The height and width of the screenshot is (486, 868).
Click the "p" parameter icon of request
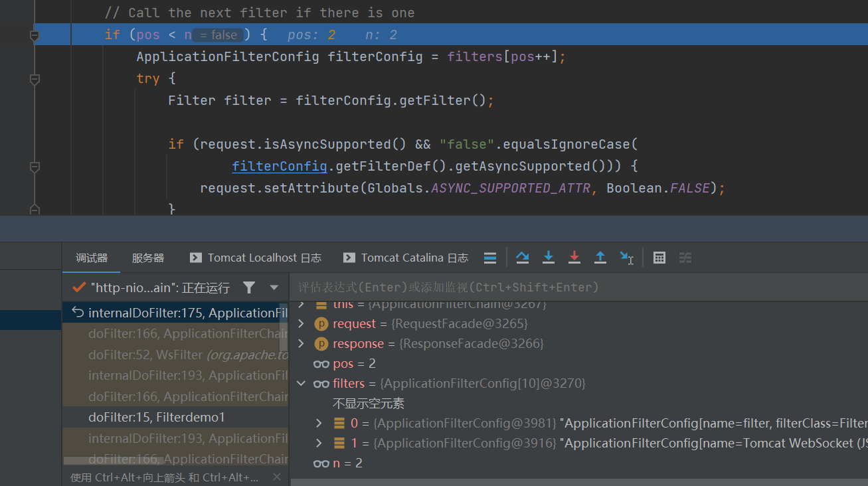[x=321, y=323]
